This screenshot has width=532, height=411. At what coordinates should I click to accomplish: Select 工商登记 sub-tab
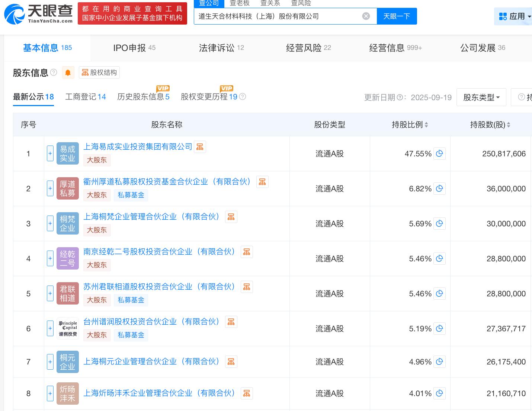[85, 97]
